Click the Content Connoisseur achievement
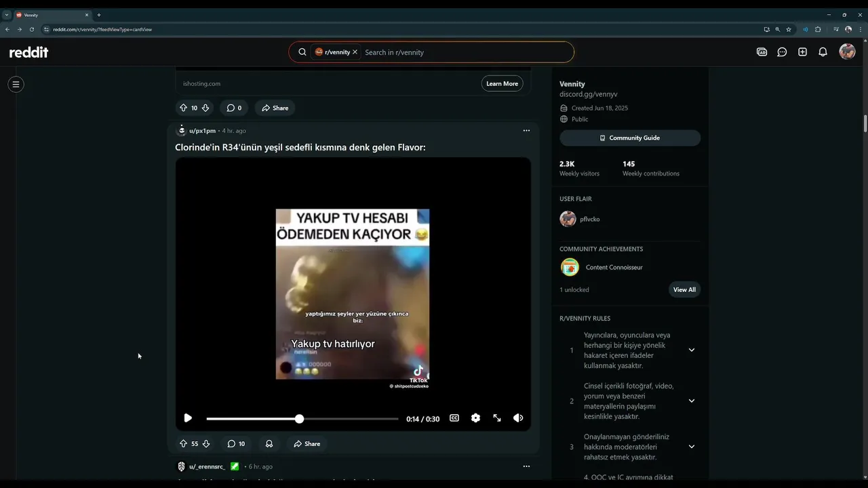Viewport: 868px width, 488px height. [x=601, y=267]
